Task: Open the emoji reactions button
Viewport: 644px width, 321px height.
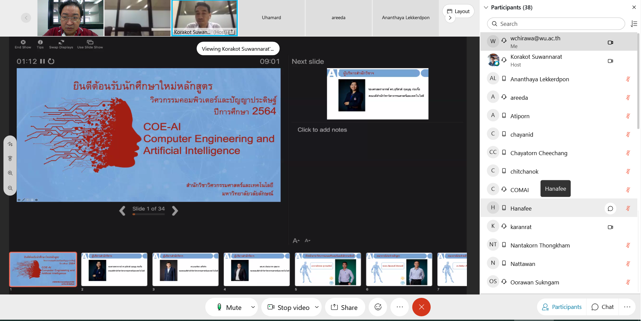Action: 378,307
